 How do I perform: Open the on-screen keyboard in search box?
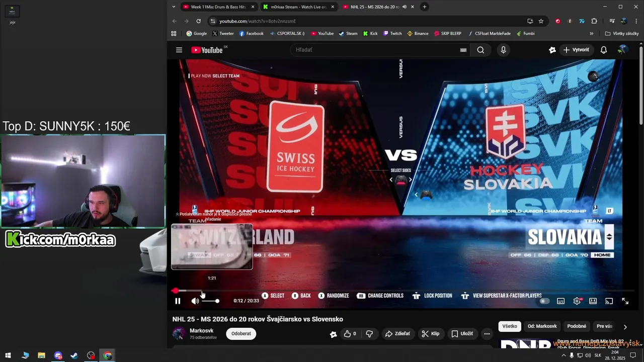point(463,50)
